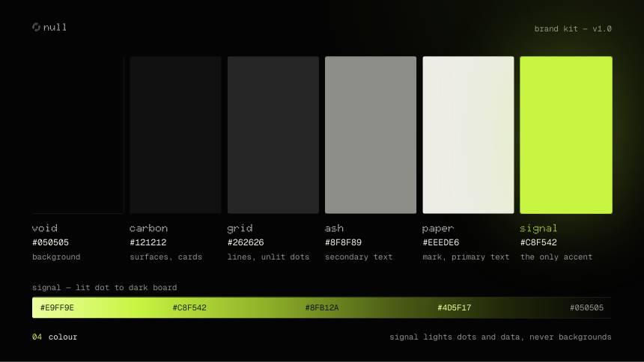
Task: Click the #050505 stop in the gradient bar
Action: (x=586, y=308)
